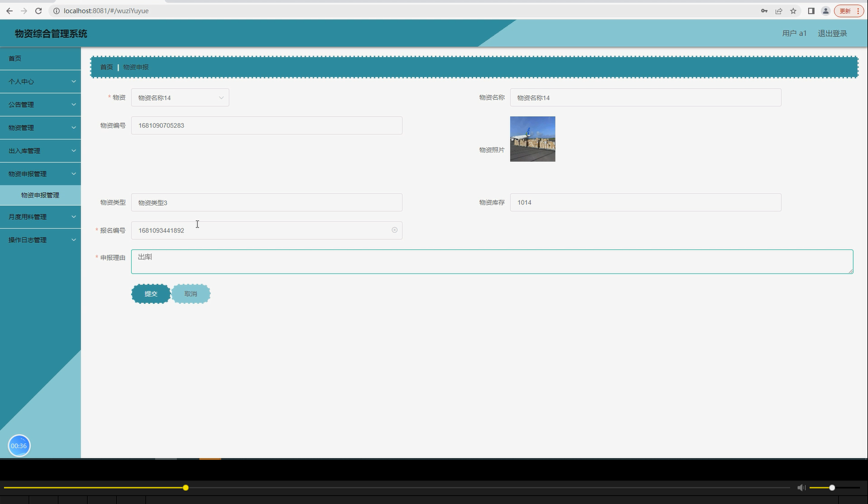Expand 操作日志管理 sidebar menu
Screen dimensions: 868x504
pyautogui.click(x=40, y=240)
